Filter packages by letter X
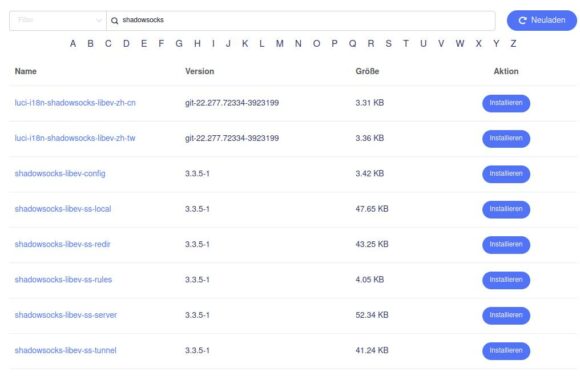The image size is (580, 380). pos(479,44)
